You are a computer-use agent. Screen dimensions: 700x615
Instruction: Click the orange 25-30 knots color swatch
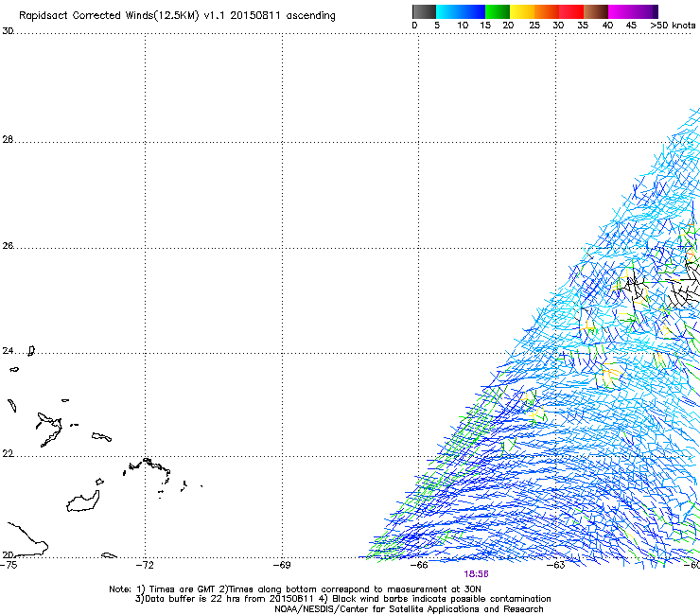pos(547,11)
